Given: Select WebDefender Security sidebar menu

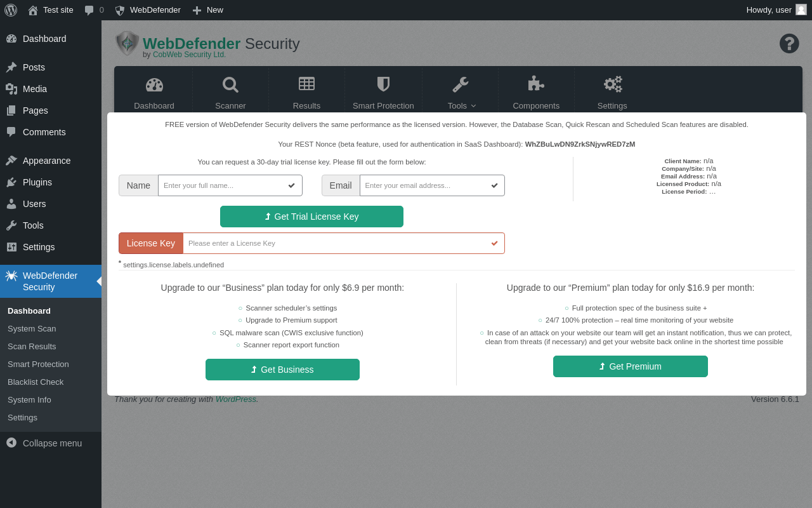Looking at the screenshot, I should [x=51, y=281].
